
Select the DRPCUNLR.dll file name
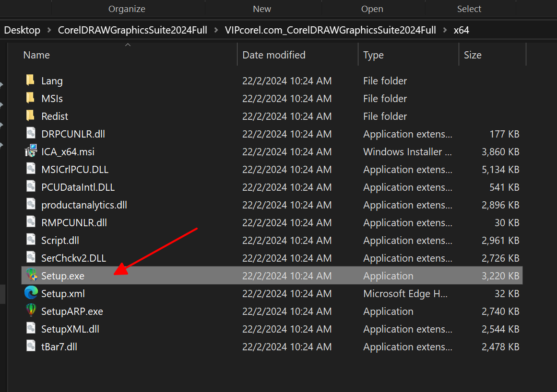click(73, 134)
